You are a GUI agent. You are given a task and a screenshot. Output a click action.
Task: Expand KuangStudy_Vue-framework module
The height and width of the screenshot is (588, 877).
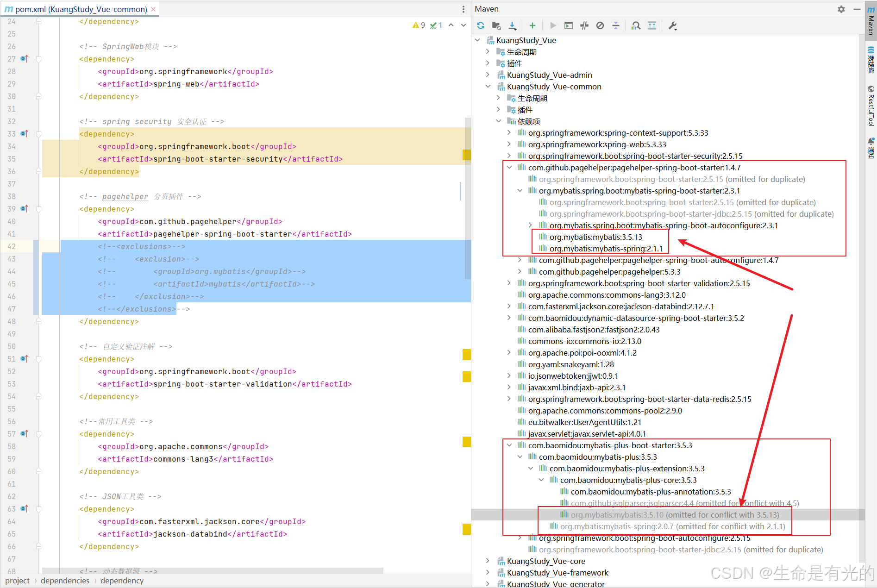pyautogui.click(x=488, y=573)
